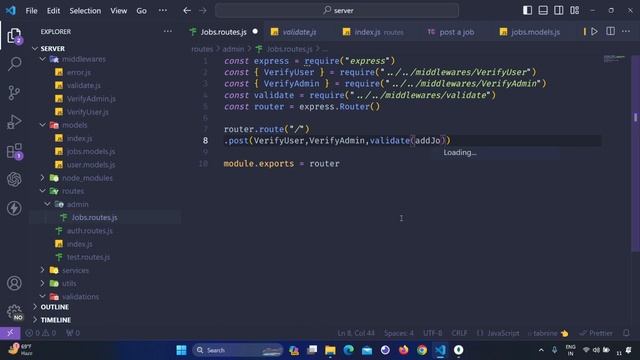
Task: Click the remote window status icon
Action: coord(10,333)
